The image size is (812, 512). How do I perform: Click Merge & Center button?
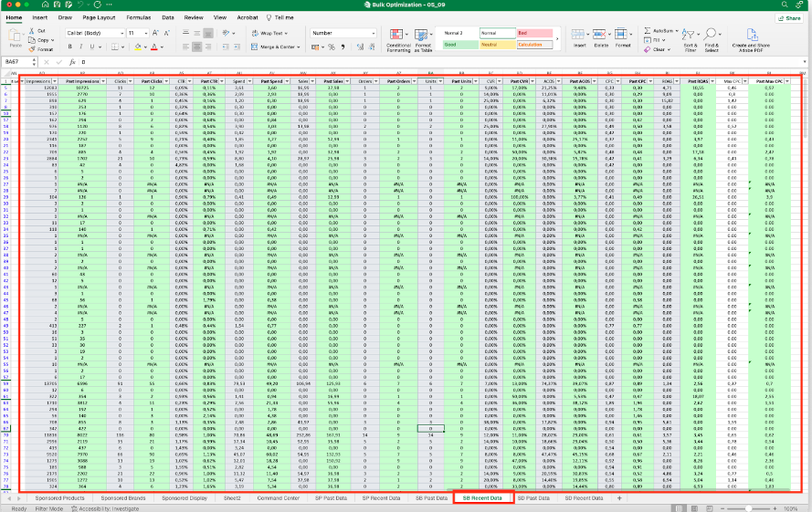[x=276, y=47]
